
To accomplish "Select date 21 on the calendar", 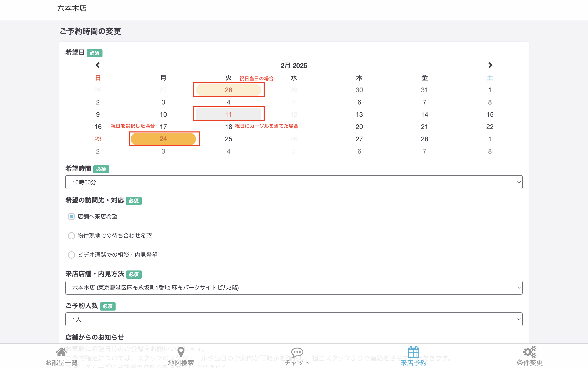I will coord(424,127).
